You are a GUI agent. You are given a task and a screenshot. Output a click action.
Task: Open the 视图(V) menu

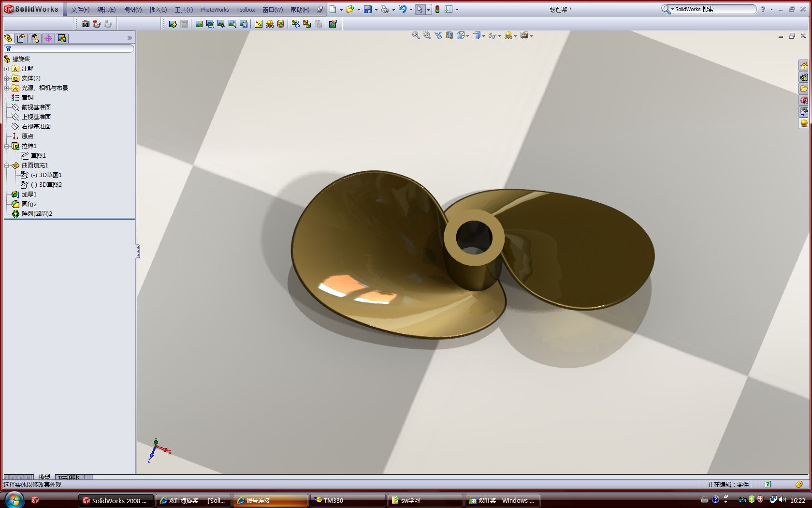(x=132, y=10)
